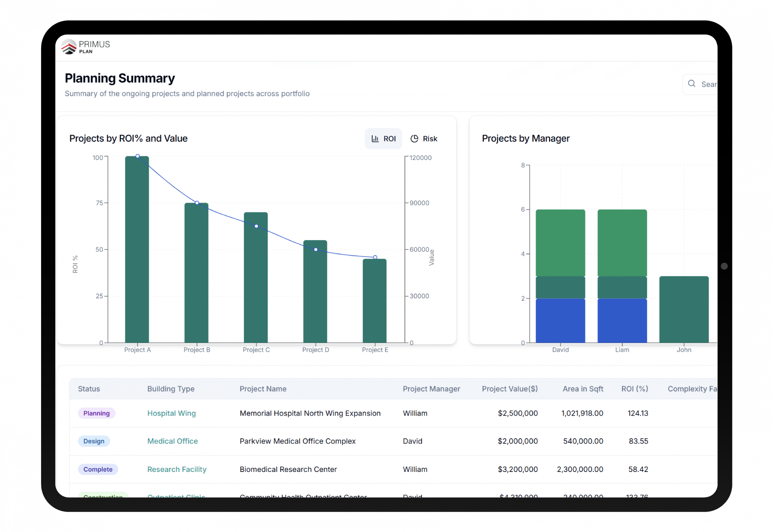This screenshot has height=532, width=773.
Task: Sort by the Project Value($) column header
Action: tap(510, 389)
